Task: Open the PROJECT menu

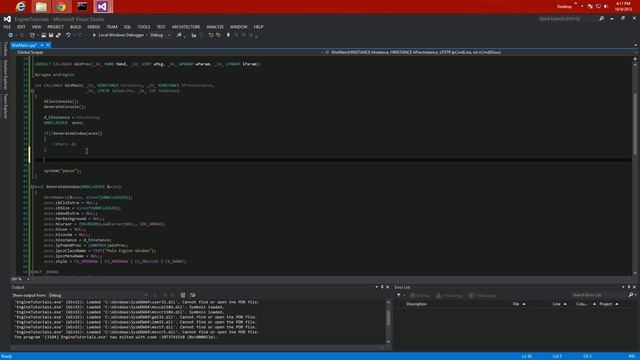Action: coord(55,27)
